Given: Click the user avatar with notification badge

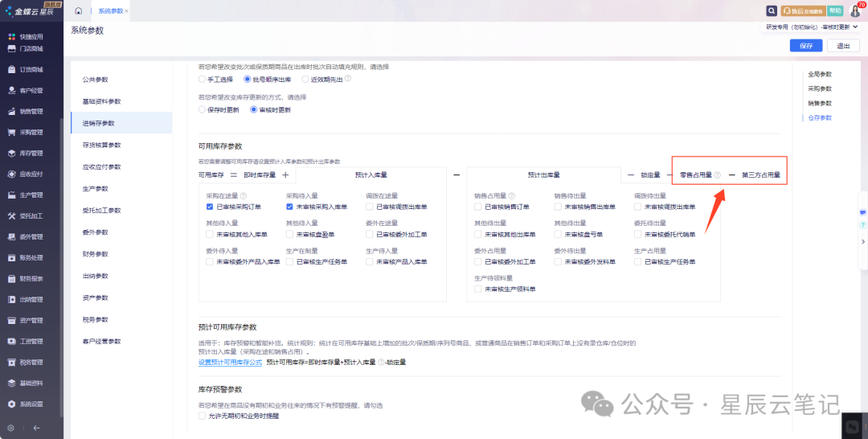Looking at the screenshot, I should pos(854,11).
